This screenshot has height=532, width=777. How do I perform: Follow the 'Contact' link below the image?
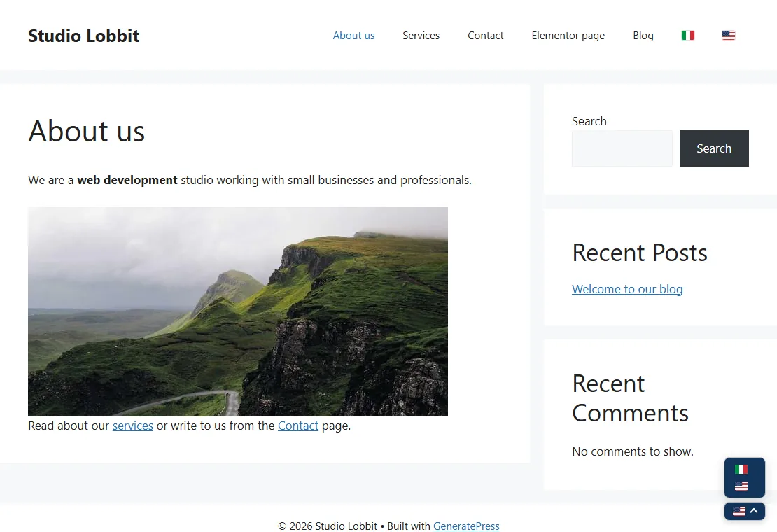coord(298,426)
